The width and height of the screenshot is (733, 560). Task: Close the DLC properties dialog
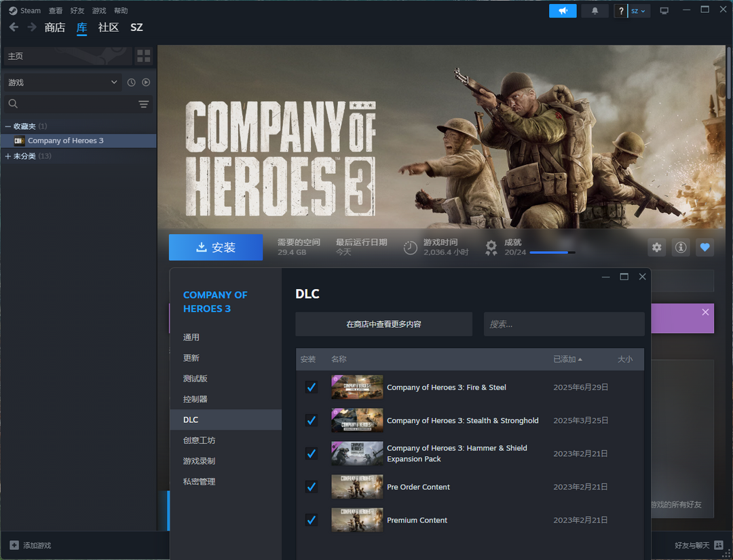click(x=642, y=277)
